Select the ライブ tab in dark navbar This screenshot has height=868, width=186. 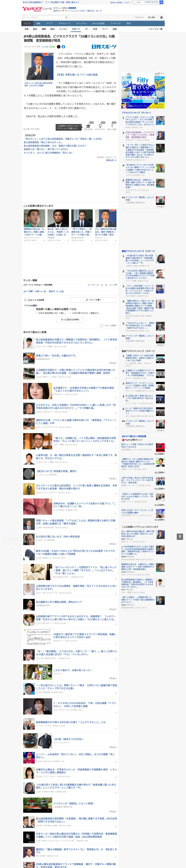(x=49, y=24)
